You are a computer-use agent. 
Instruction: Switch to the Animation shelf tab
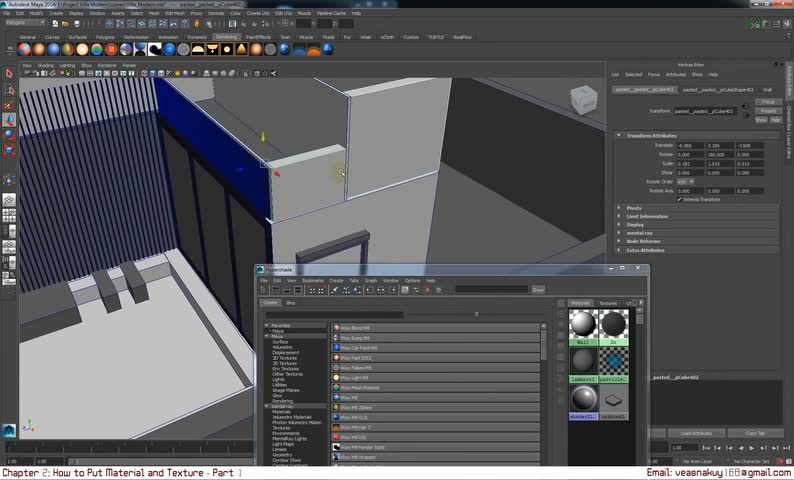[x=168, y=37]
